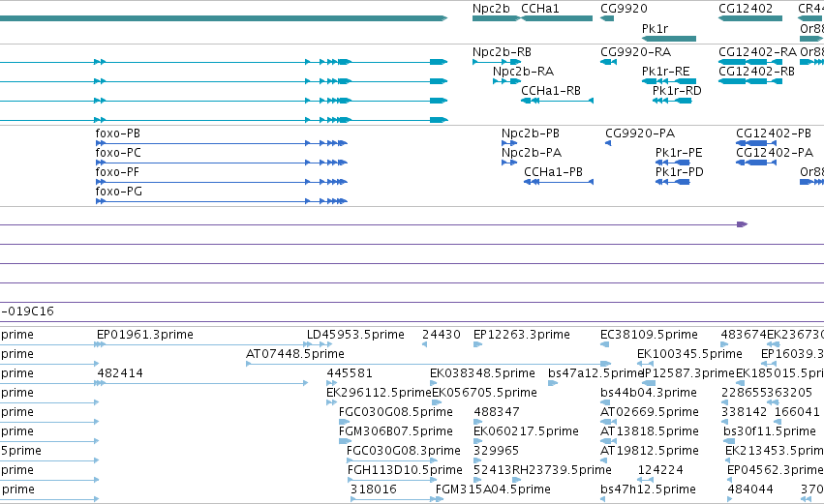This screenshot has height=504, width=824.
Task: Click the EP12263.3prime EST label
Action: 521,335
